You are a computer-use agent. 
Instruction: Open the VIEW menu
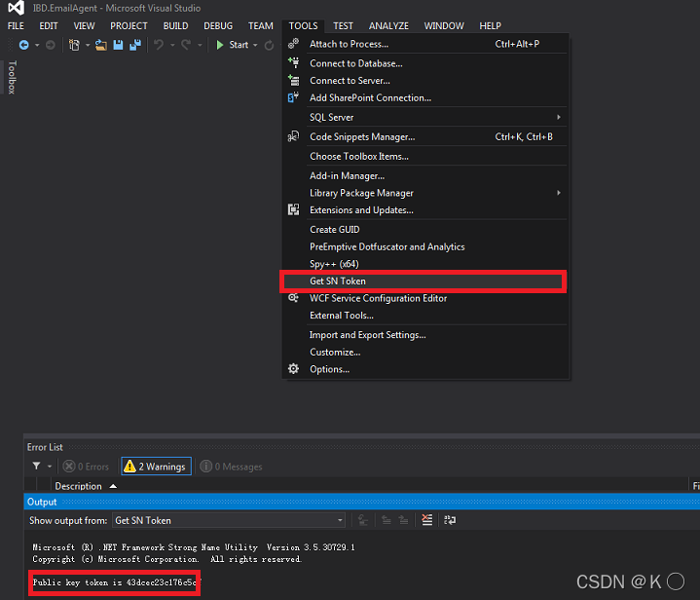84,26
